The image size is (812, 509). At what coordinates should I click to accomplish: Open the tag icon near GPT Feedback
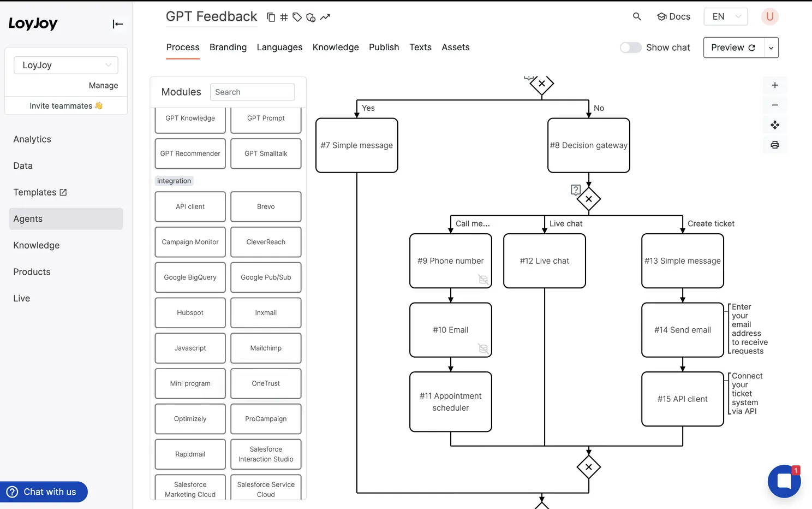[x=297, y=17]
